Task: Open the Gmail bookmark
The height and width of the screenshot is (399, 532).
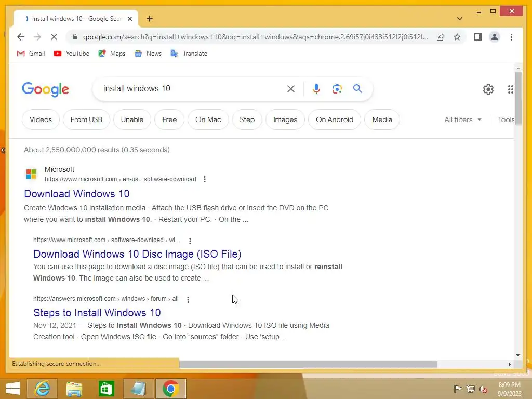Action: (31, 54)
